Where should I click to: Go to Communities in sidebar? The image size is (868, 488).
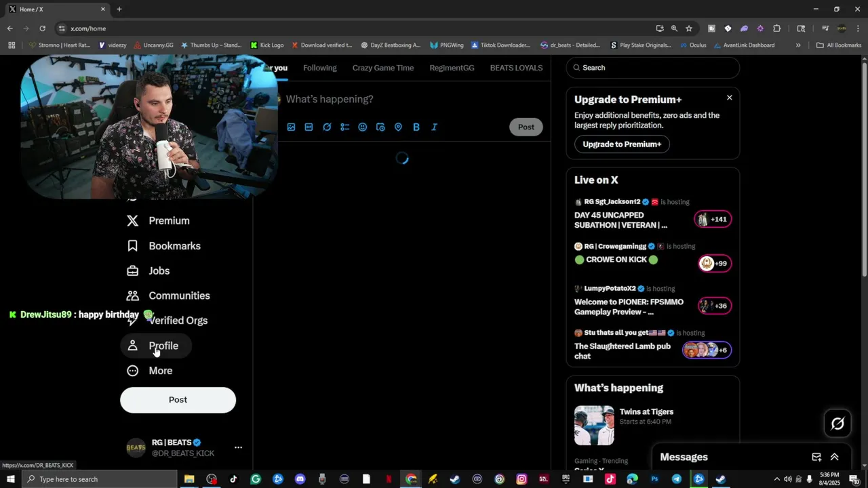pos(169,296)
